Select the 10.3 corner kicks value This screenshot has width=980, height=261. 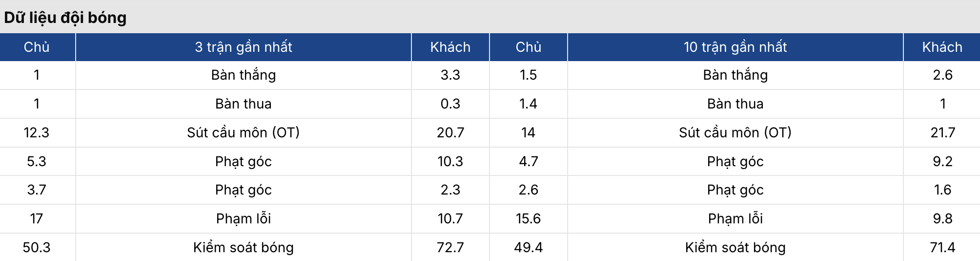point(450,161)
